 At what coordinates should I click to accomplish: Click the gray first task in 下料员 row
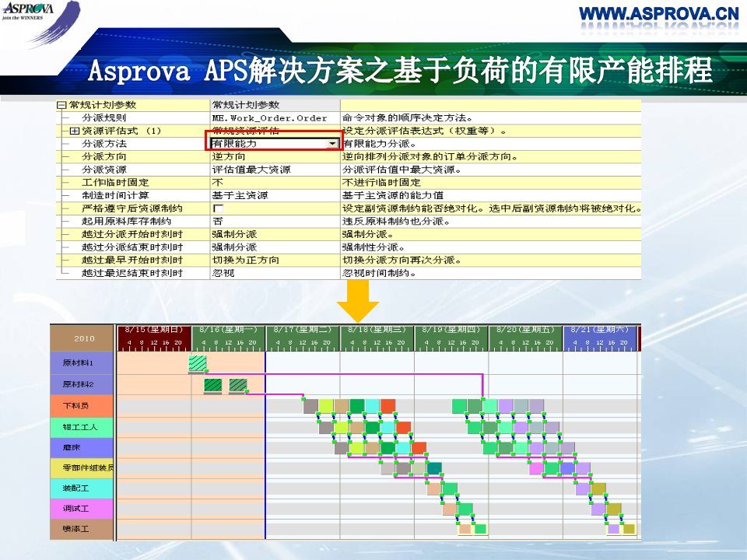click(310, 406)
